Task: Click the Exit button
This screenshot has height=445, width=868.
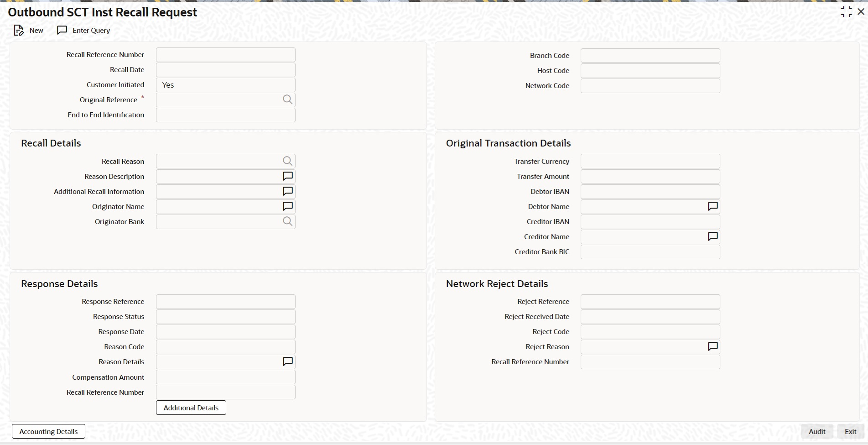Action: [x=851, y=431]
